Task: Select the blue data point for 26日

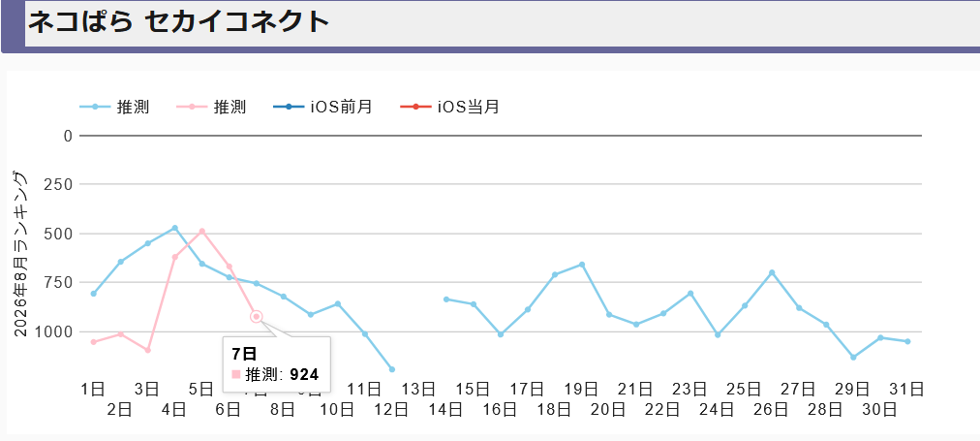Action: coord(772,272)
